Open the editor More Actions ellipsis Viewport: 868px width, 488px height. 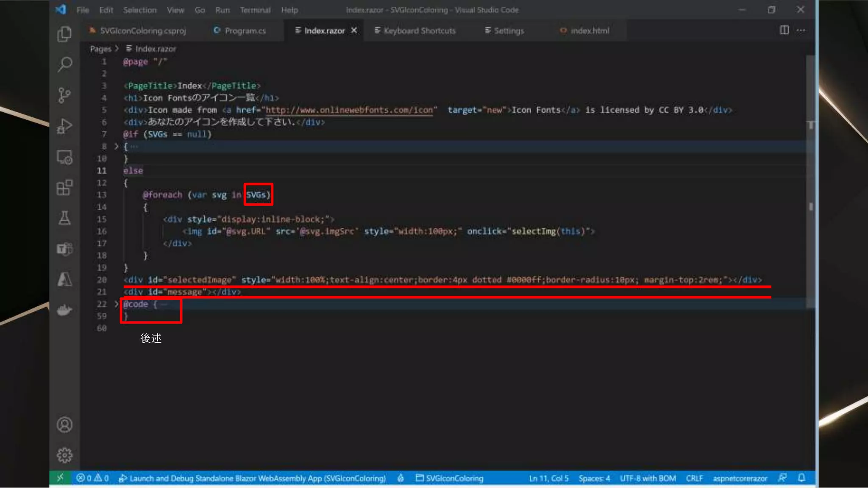(x=801, y=30)
